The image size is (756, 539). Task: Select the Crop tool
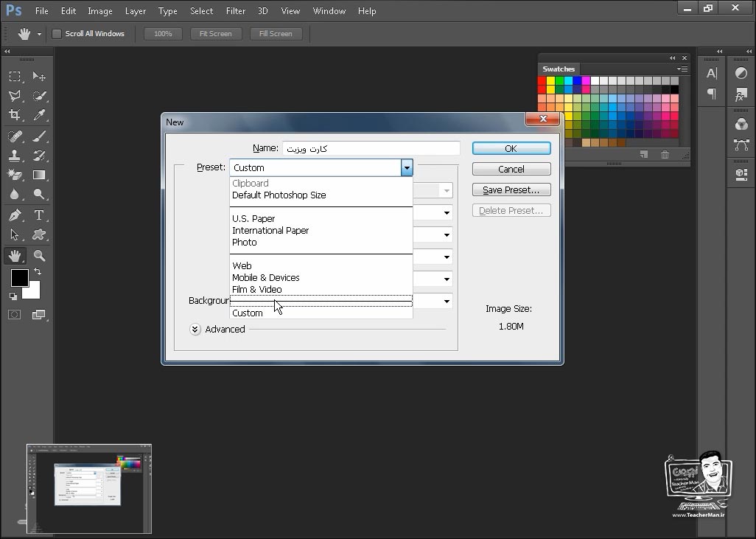pyautogui.click(x=15, y=115)
